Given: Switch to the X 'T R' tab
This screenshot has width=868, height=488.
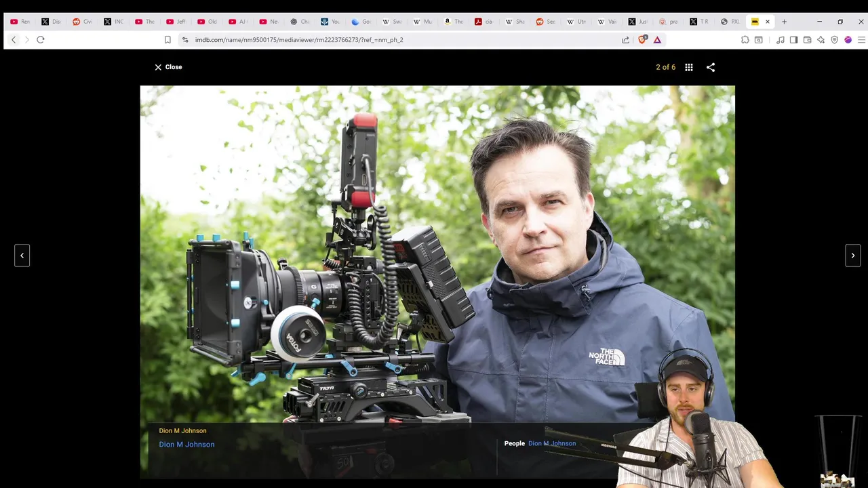Looking at the screenshot, I should tap(699, 22).
